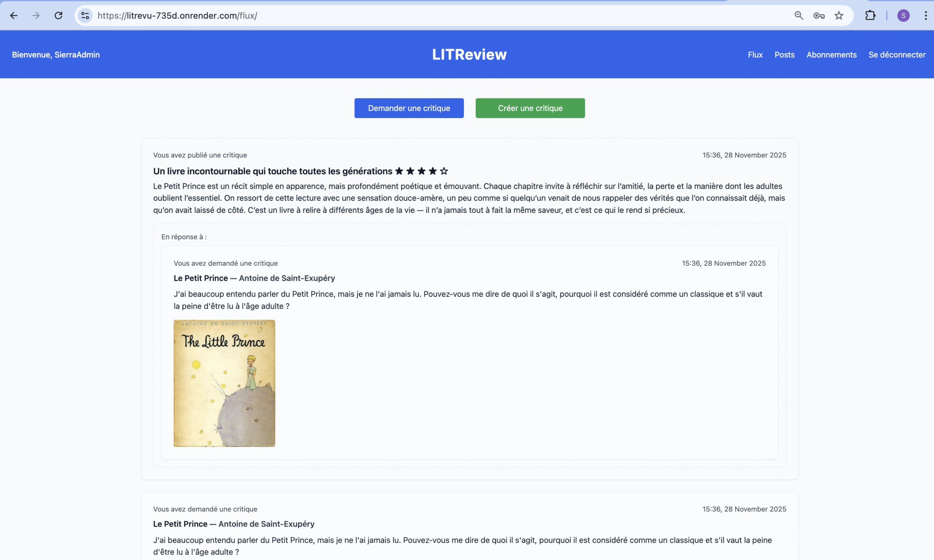Open the Abonnements page

(831, 54)
